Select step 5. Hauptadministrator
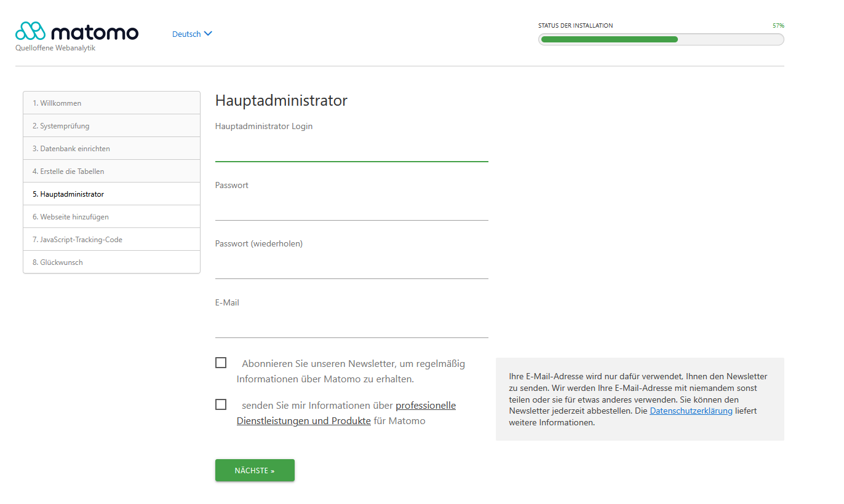Image resolution: width=844 pixels, height=504 pixels. [x=111, y=194]
